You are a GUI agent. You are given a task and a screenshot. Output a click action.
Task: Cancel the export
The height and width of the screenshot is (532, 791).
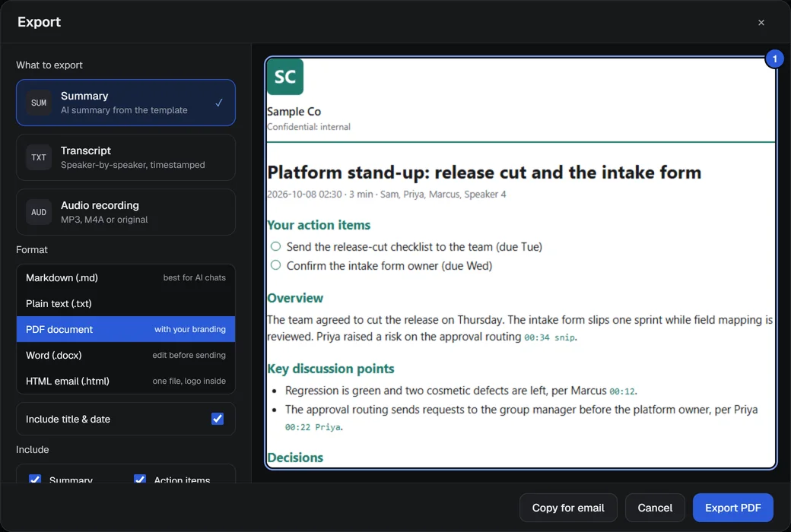(655, 508)
